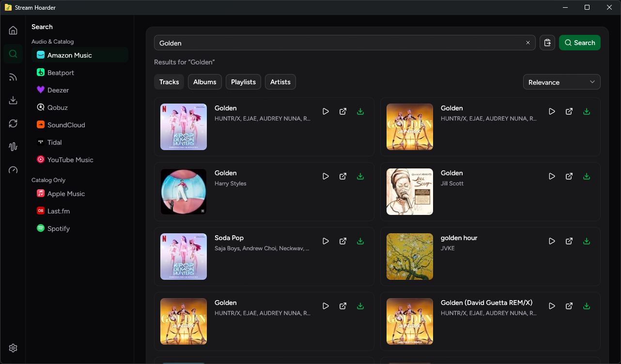Screen dimensions: 621x364
Task: Click the green Search button
Action: point(580,43)
